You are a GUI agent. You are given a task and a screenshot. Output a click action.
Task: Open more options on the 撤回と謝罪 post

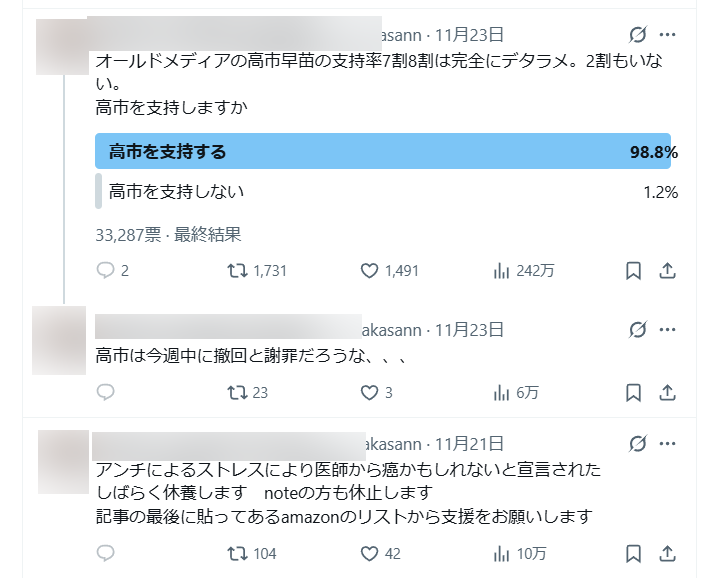click(668, 330)
